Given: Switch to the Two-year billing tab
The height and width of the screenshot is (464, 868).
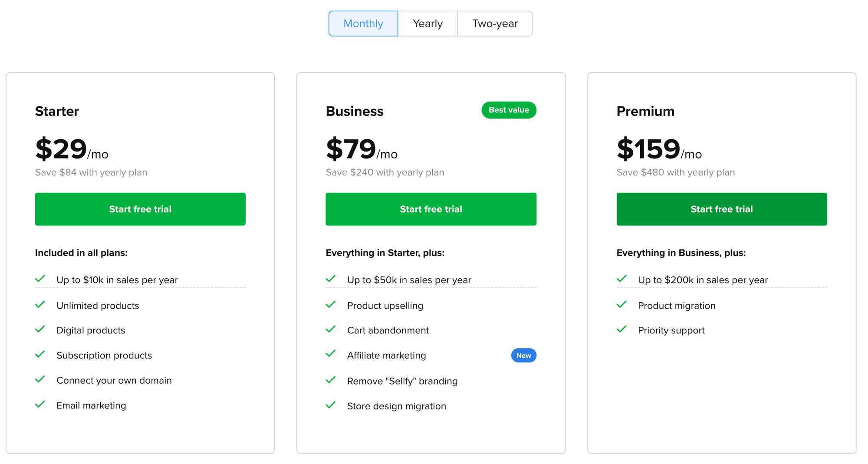Looking at the screenshot, I should click(495, 23).
